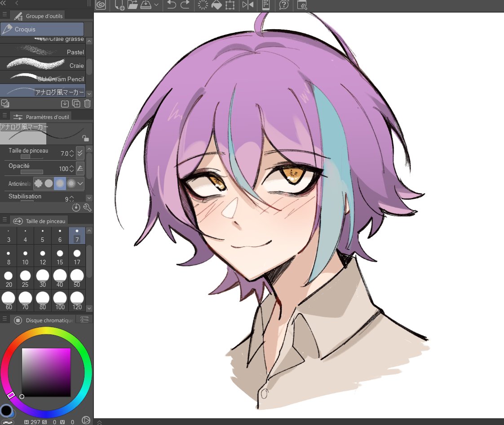Flip canvas horizontally with the mirror icon
The height and width of the screenshot is (425, 504).
pyautogui.click(x=248, y=5)
